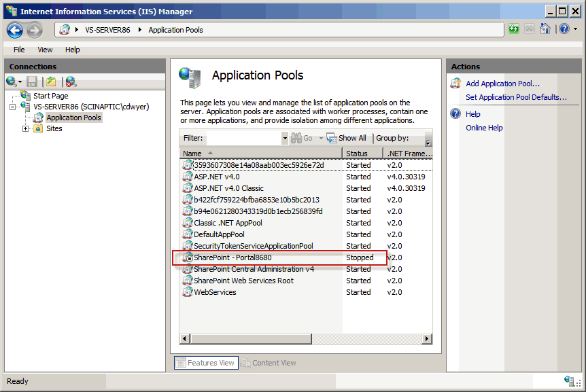Open the View menu
586x392 pixels.
click(45, 50)
